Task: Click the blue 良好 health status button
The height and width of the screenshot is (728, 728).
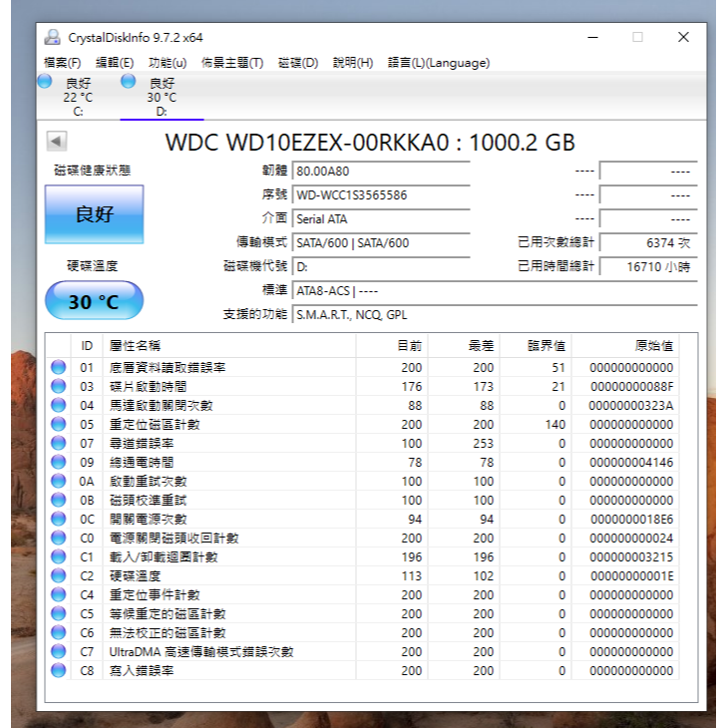Action: 95,214
